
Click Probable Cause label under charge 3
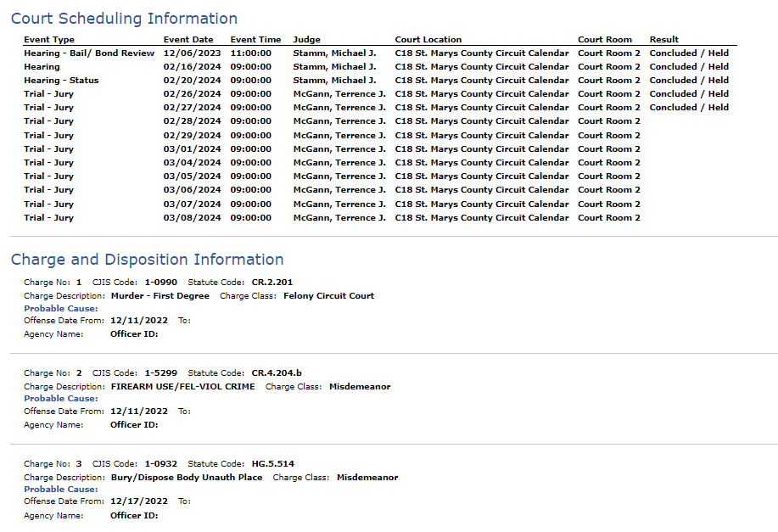61,490
